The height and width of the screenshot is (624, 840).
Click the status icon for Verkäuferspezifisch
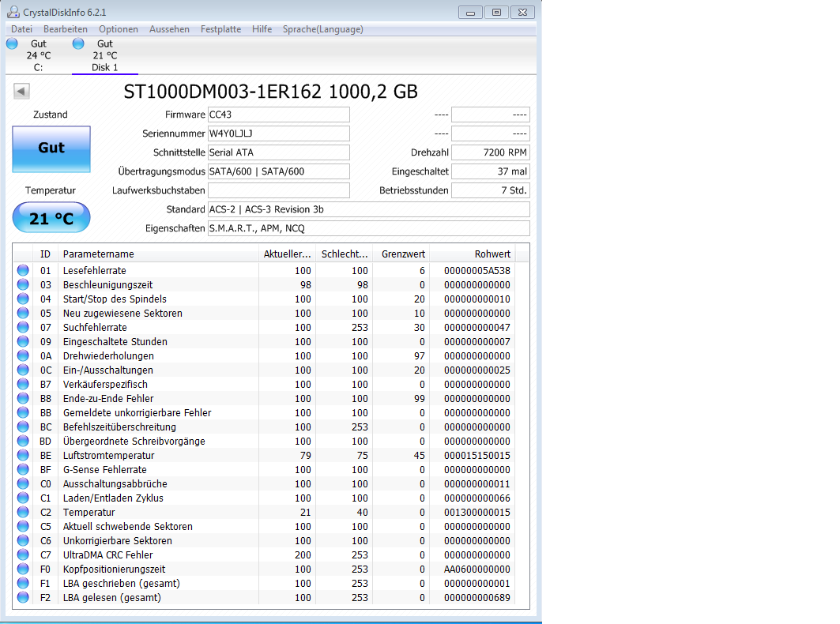click(23, 384)
